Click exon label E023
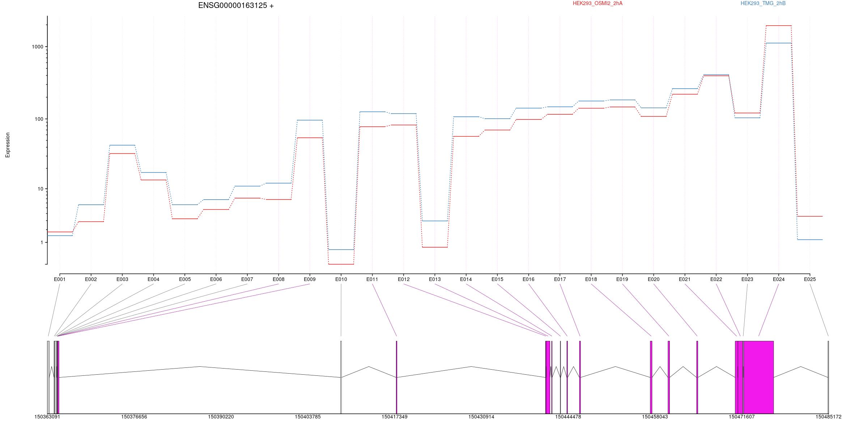 coord(747,279)
